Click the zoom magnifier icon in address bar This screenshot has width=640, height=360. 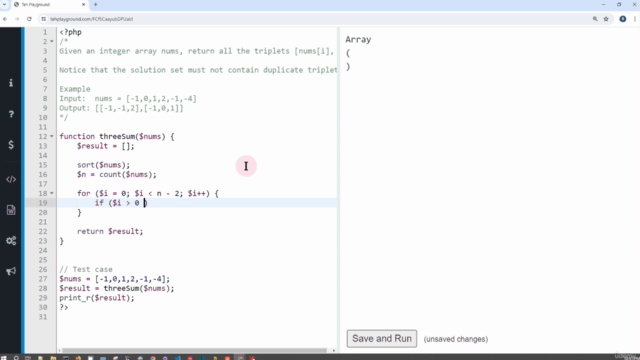[595, 19]
